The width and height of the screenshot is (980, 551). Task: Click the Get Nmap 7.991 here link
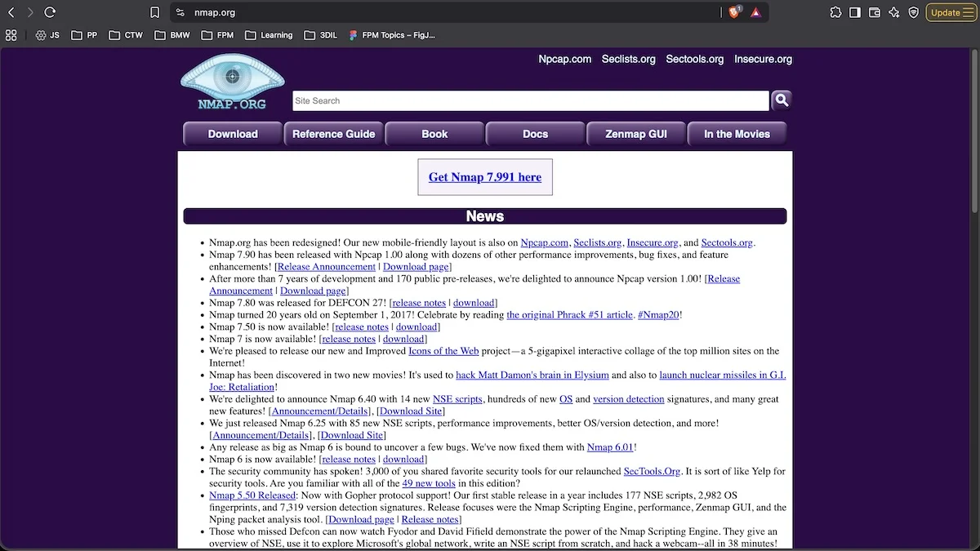click(485, 177)
